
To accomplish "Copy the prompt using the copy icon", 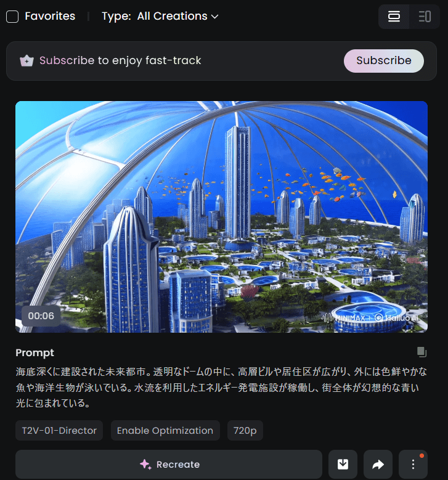I will click(x=422, y=352).
